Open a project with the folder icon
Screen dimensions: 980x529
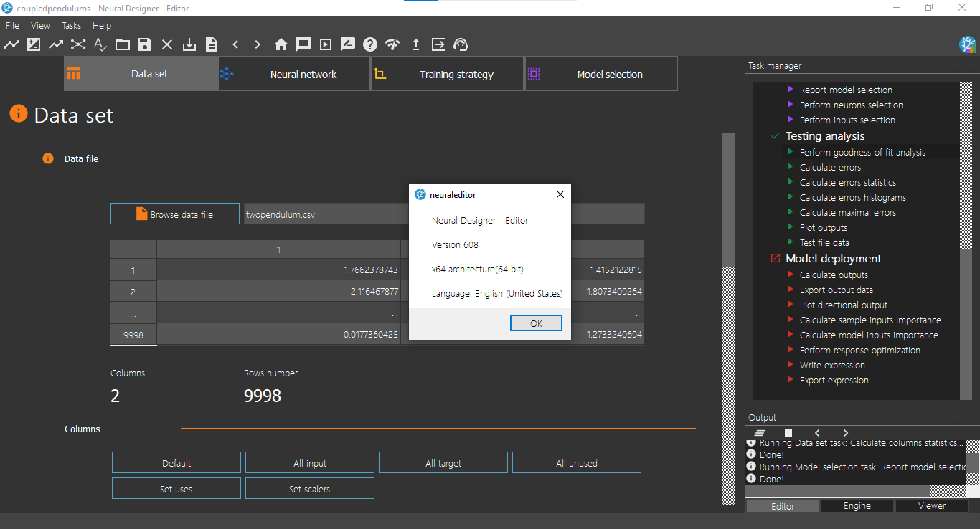coord(123,44)
